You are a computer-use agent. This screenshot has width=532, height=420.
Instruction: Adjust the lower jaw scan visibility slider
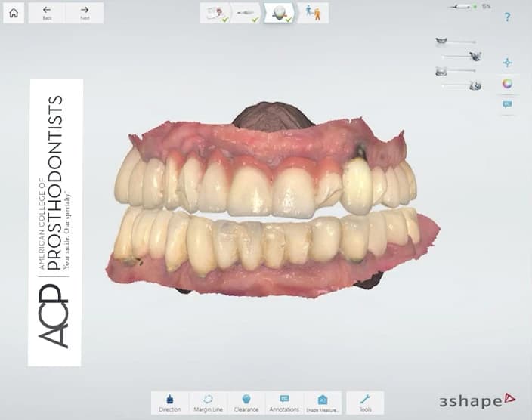(x=462, y=71)
